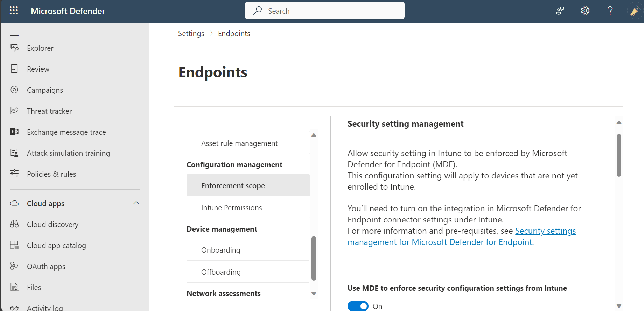644x311 pixels.
Task: Select the Threat tracker icon
Action: pos(14,111)
